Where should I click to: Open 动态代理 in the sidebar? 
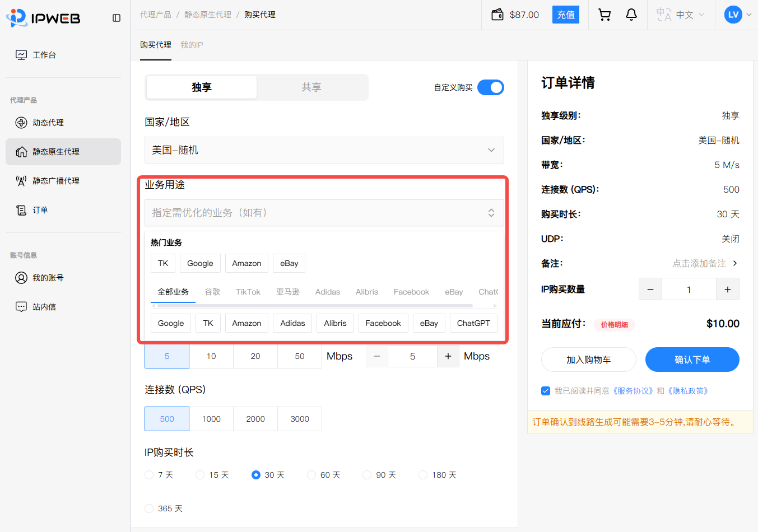pos(63,123)
